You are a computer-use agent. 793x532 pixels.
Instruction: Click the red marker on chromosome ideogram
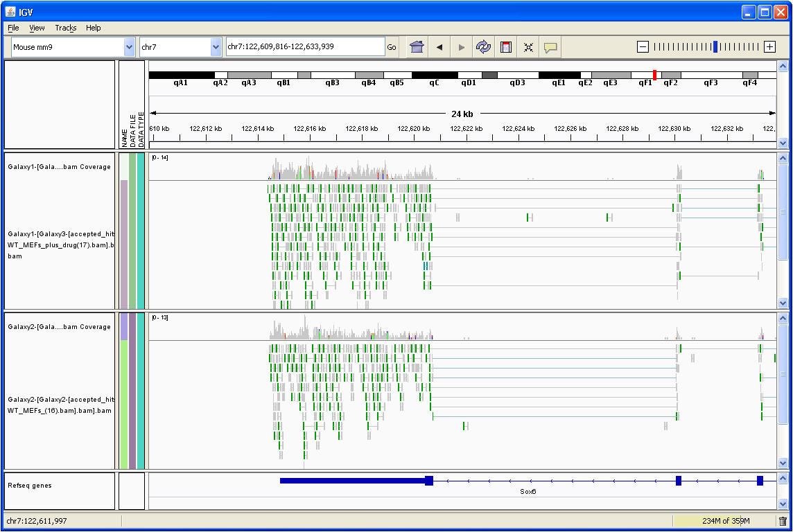pyautogui.click(x=654, y=74)
